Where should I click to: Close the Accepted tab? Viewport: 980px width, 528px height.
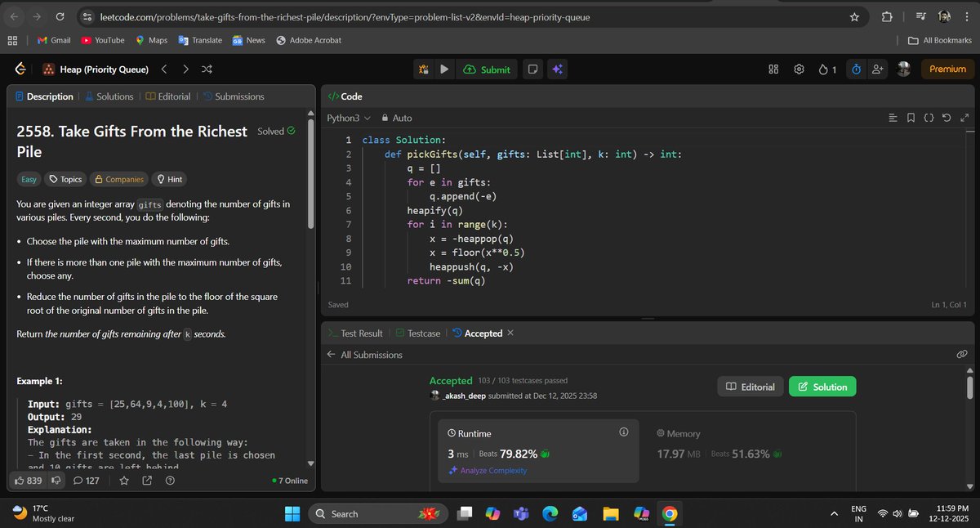click(510, 333)
